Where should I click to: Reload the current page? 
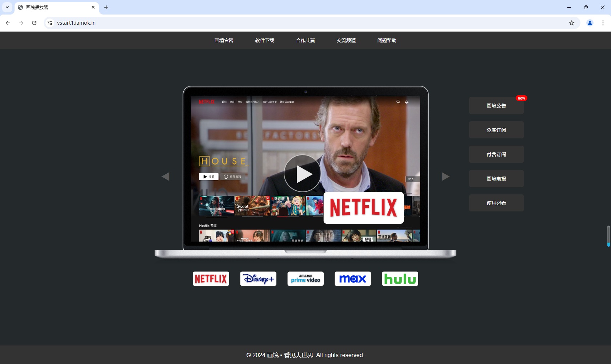(34, 23)
